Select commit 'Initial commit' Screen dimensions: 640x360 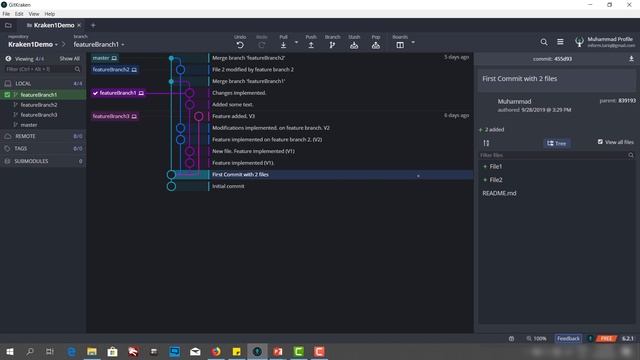pyautogui.click(x=228, y=186)
